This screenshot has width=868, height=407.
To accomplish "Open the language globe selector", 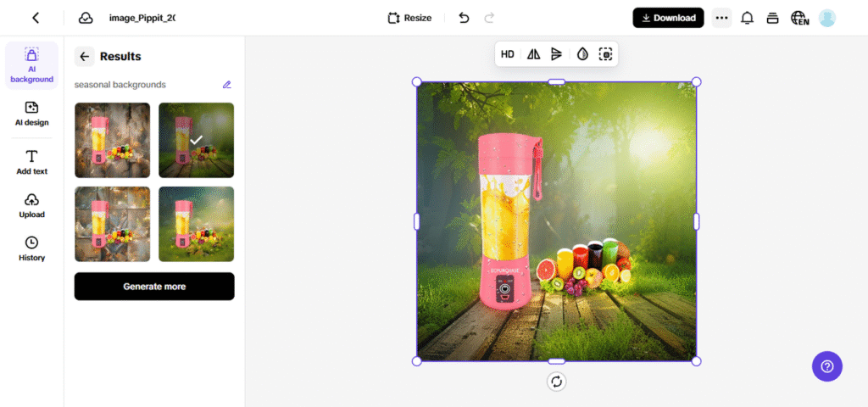I will [x=798, y=18].
